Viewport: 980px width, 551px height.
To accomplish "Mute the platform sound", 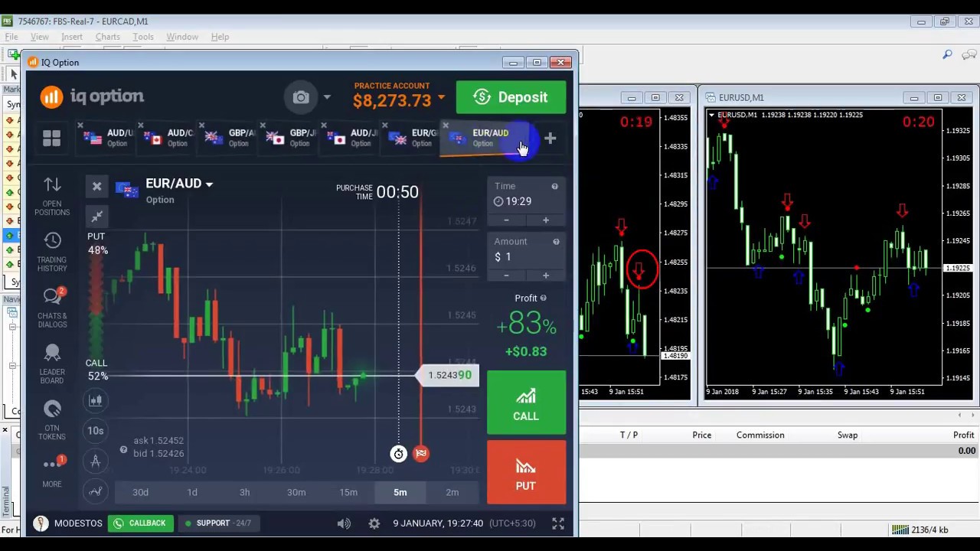I will point(344,523).
